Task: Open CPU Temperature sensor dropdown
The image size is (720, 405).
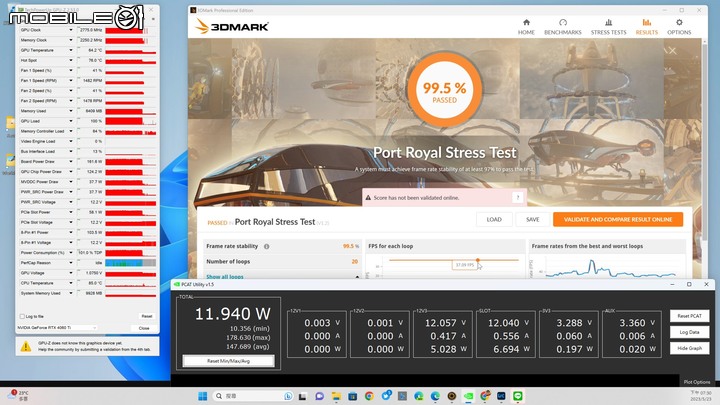Action: 71,283
